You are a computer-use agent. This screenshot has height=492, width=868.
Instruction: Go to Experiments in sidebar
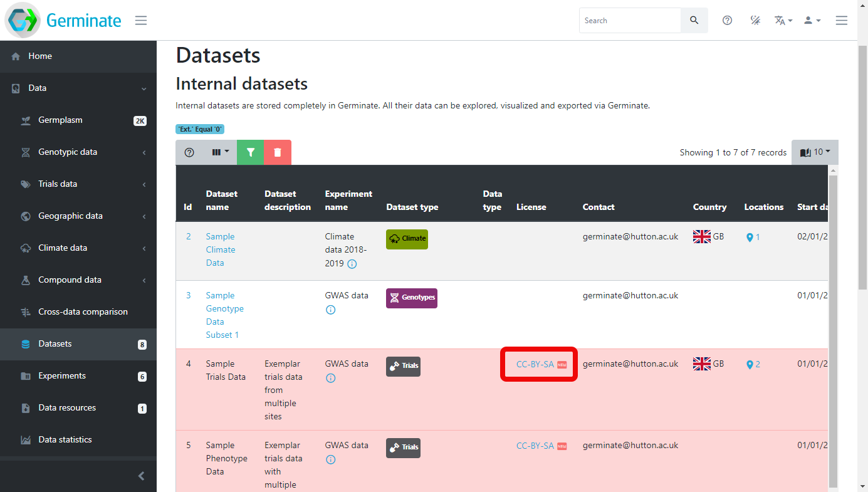pyautogui.click(x=62, y=376)
